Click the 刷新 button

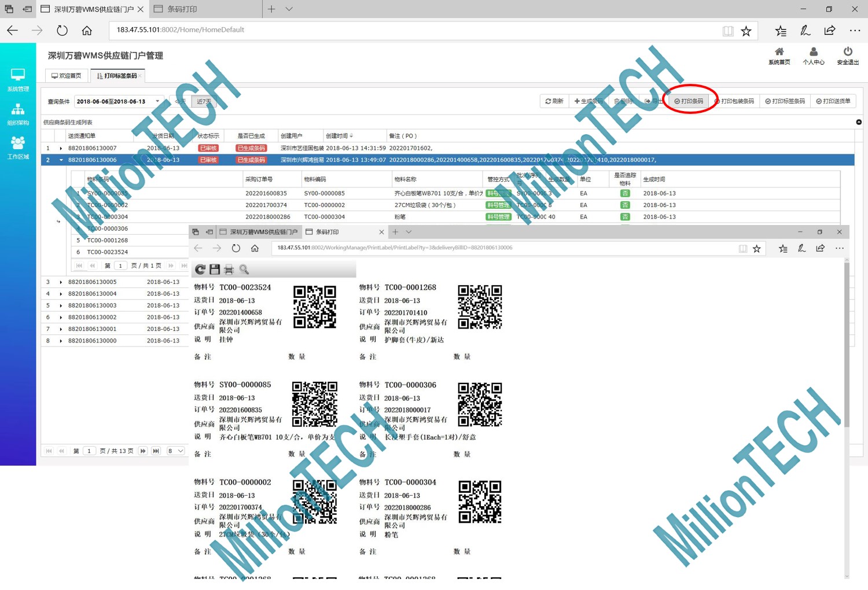pos(554,101)
